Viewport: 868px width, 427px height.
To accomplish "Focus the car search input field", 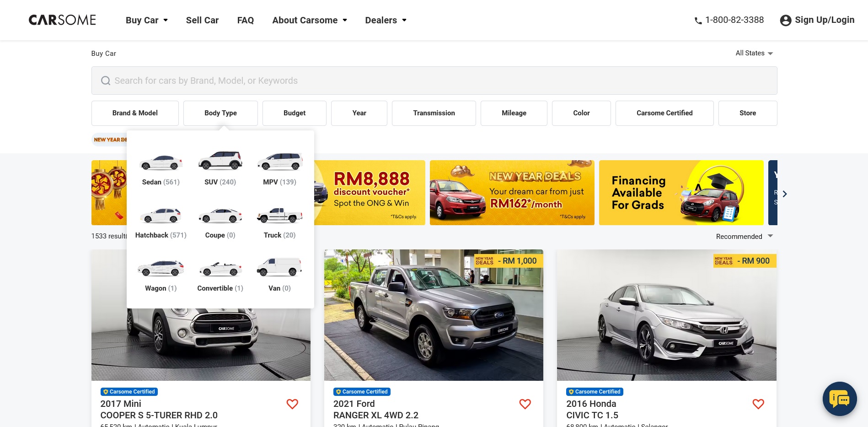I will pyautogui.click(x=434, y=81).
